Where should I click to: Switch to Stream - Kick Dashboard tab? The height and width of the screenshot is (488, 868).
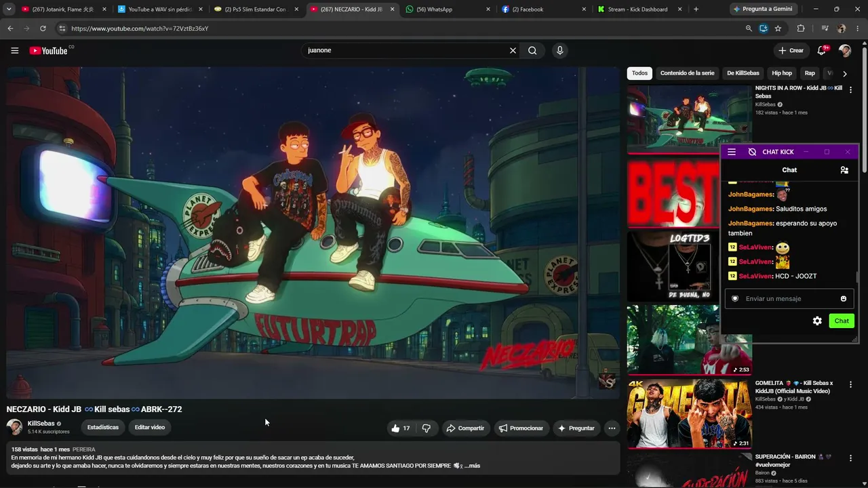pos(639,9)
